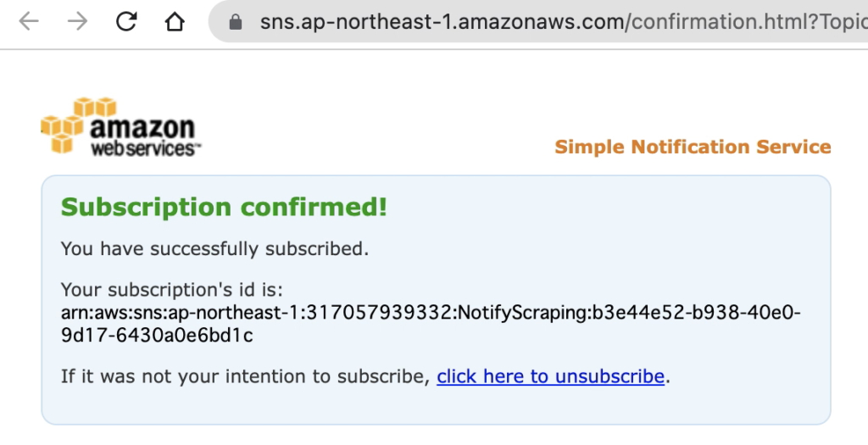Click 'If it was not your intention' text
The image size is (868, 445).
(167, 376)
